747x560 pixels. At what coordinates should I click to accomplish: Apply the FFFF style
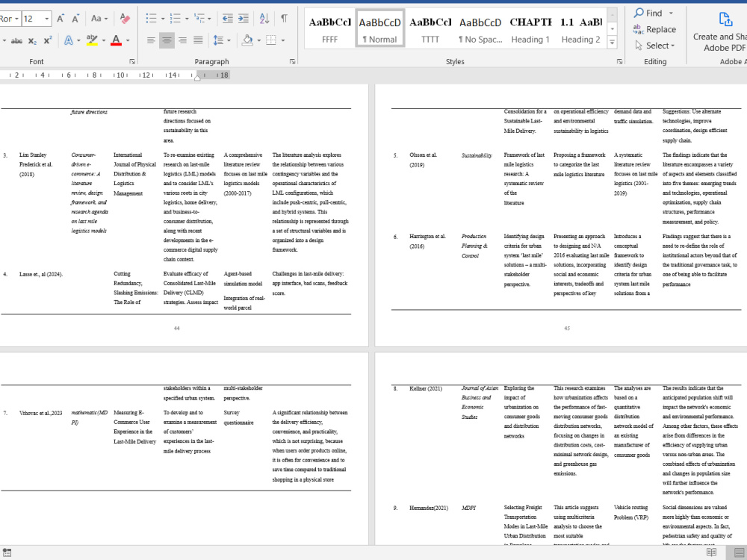click(x=329, y=30)
